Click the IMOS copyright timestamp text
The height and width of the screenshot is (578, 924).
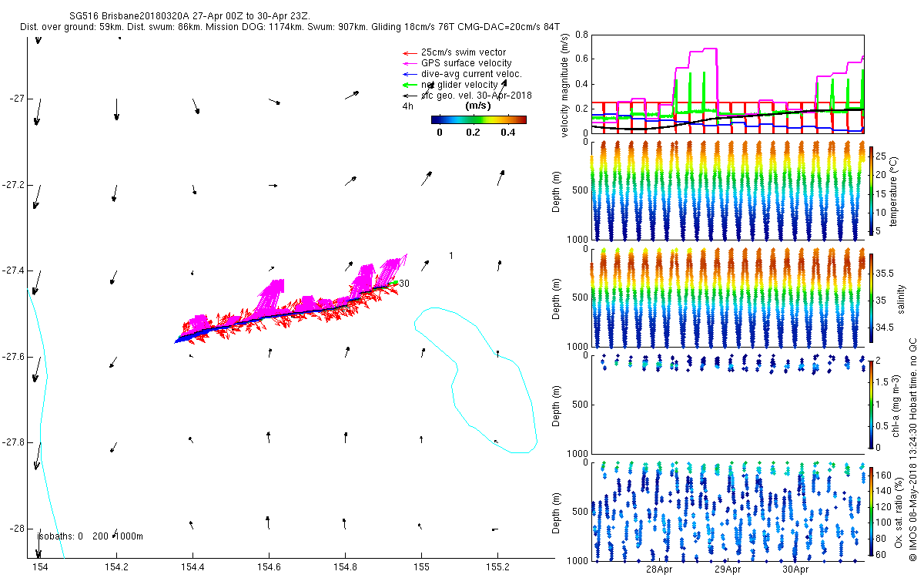[x=912, y=450]
